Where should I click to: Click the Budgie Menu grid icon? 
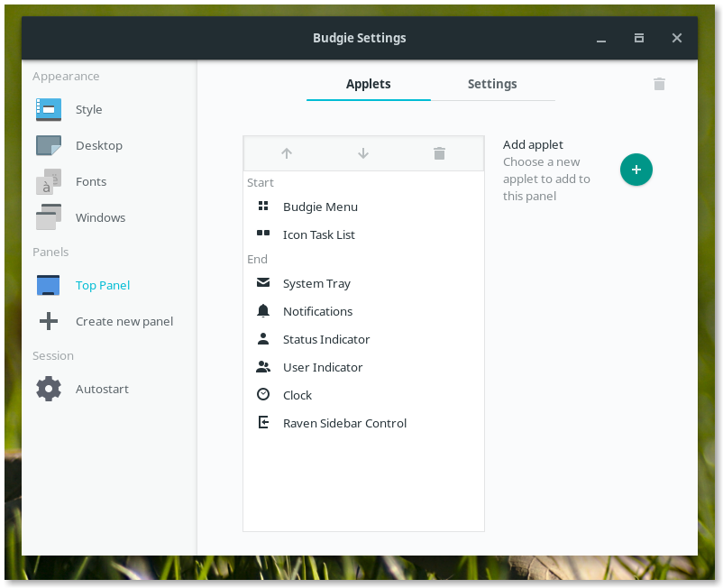[263, 206]
